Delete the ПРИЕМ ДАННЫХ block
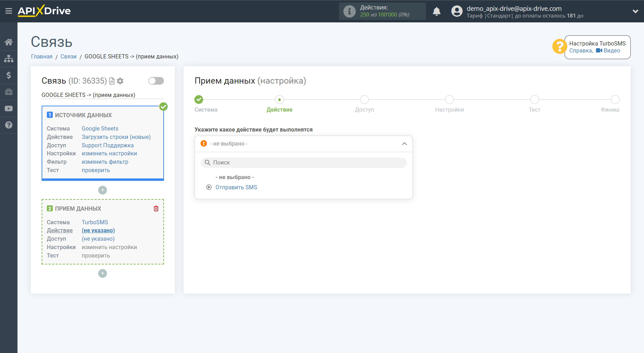 (x=156, y=209)
